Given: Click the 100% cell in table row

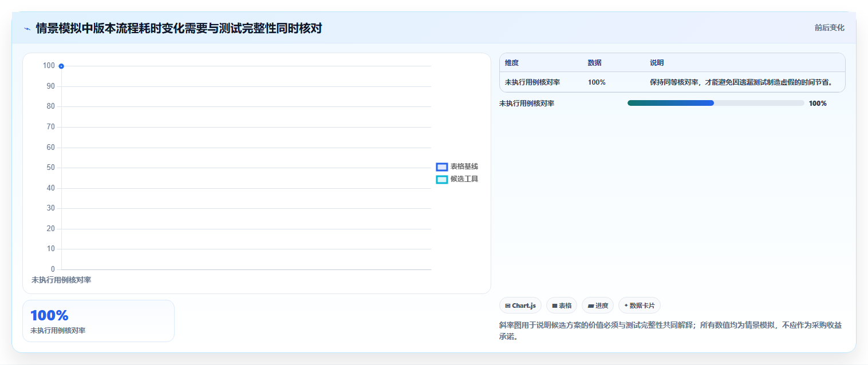Looking at the screenshot, I should (597, 82).
